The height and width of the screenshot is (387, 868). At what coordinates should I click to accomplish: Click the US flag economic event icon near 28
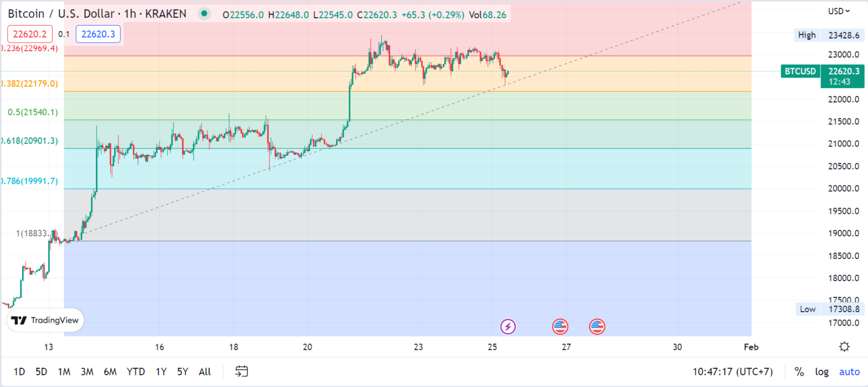(597, 327)
